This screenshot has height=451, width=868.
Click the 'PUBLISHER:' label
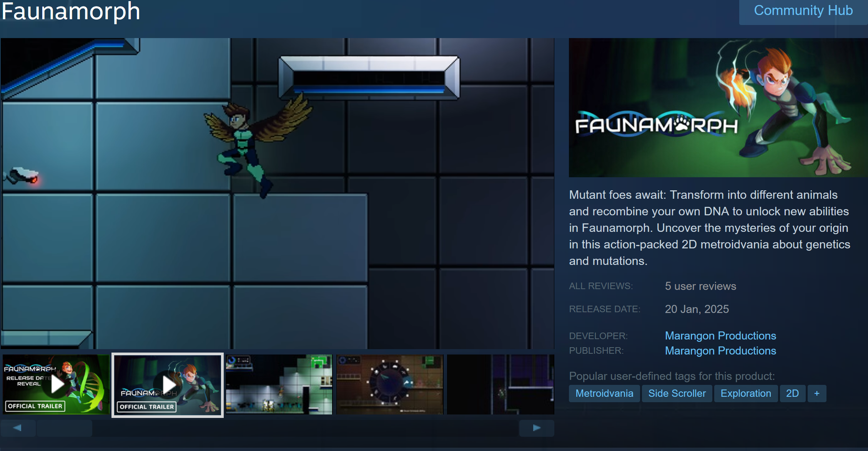pos(596,351)
